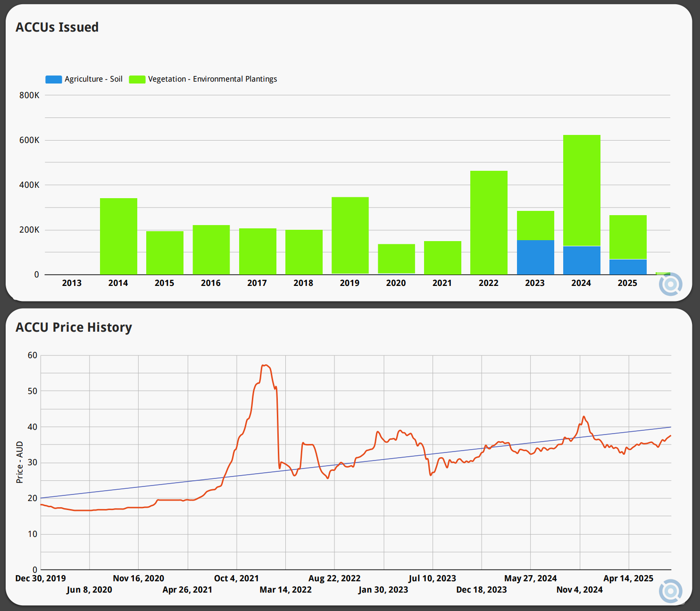The height and width of the screenshot is (611, 700).
Task: Click the blue Soil segment of the 2025 bar
Action: pos(628,267)
